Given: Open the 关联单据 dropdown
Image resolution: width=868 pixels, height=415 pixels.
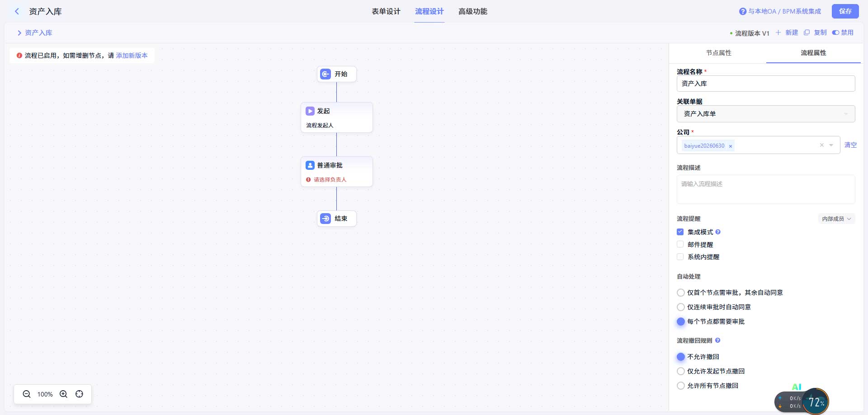Looking at the screenshot, I should (x=766, y=114).
